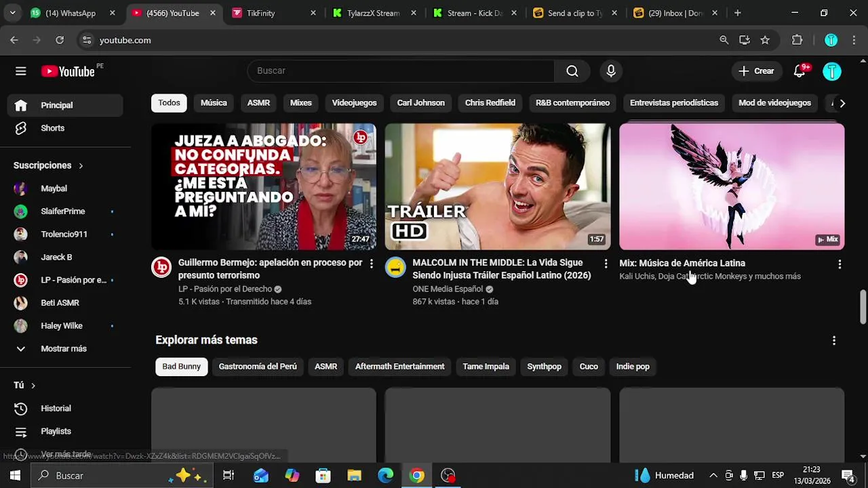Select Mod de videojuegos chip
The width and height of the screenshot is (868, 488).
tap(774, 103)
